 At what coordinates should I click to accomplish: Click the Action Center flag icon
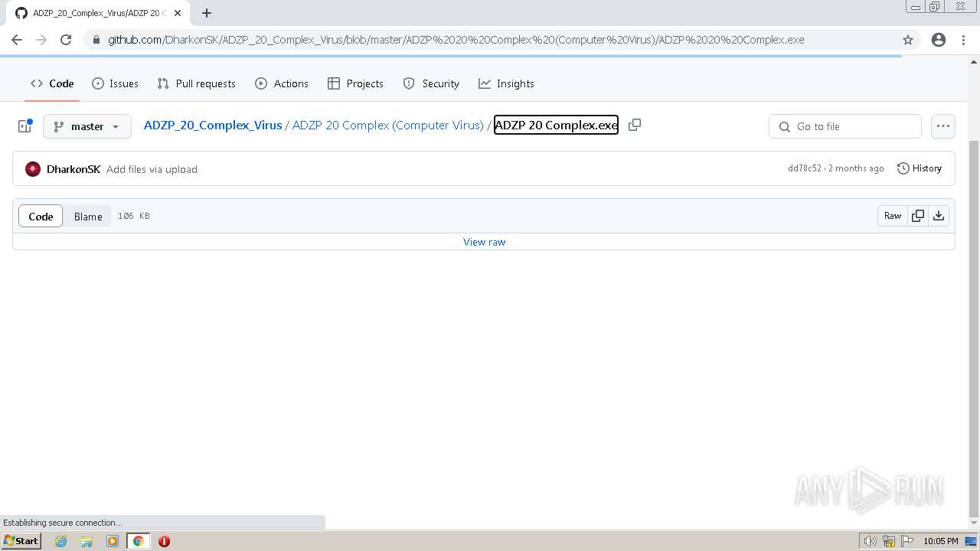[907, 541]
